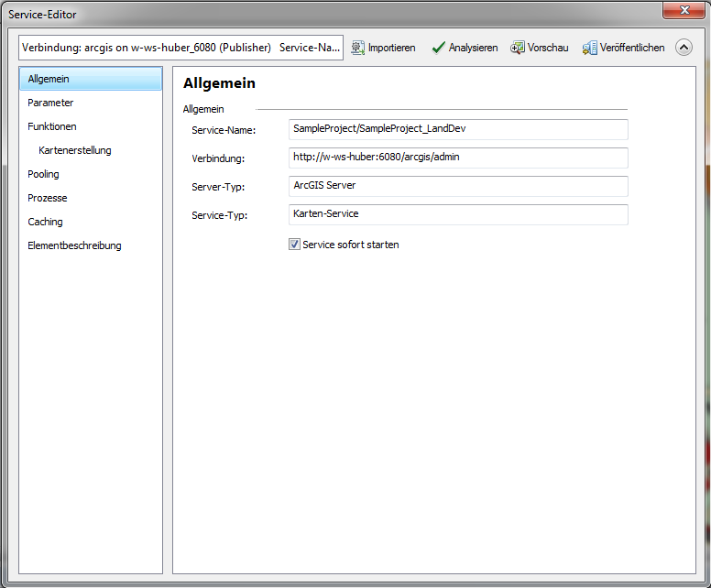Viewport: 711px width, 588px height.
Task: Click the Service-Typ field showing Karten-Service
Action: 457,214
